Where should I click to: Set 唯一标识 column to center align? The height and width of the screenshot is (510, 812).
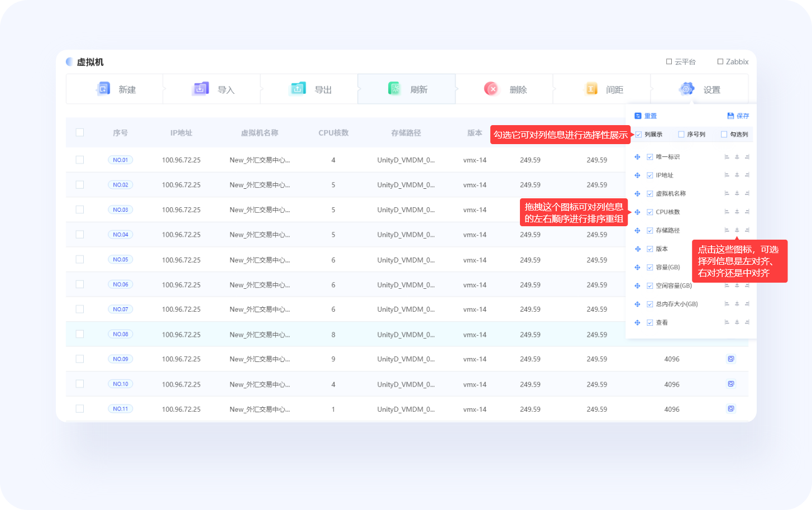(x=737, y=157)
